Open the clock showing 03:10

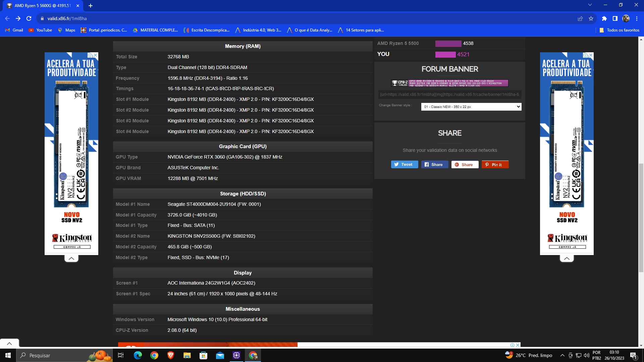coord(614,355)
